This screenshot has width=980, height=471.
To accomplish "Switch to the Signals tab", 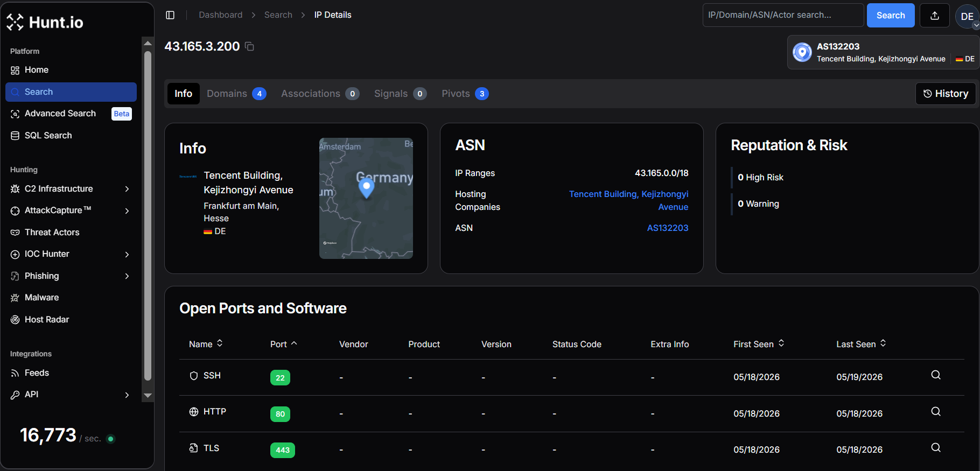I will [400, 94].
